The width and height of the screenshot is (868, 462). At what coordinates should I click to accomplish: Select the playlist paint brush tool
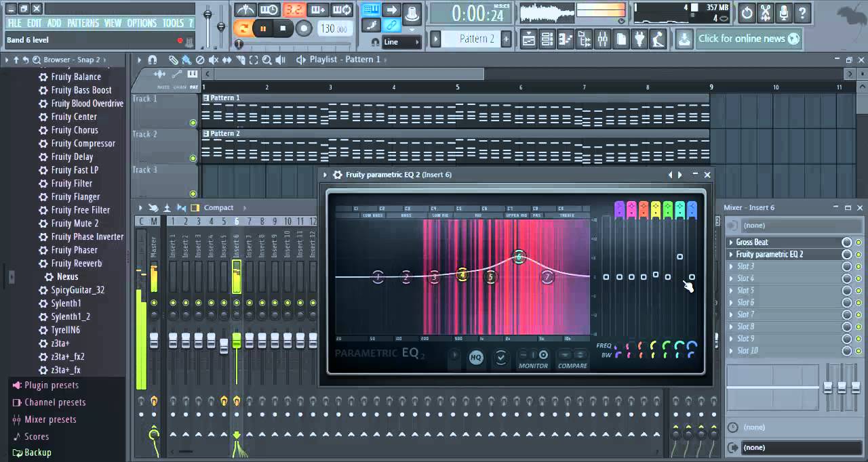(186, 60)
